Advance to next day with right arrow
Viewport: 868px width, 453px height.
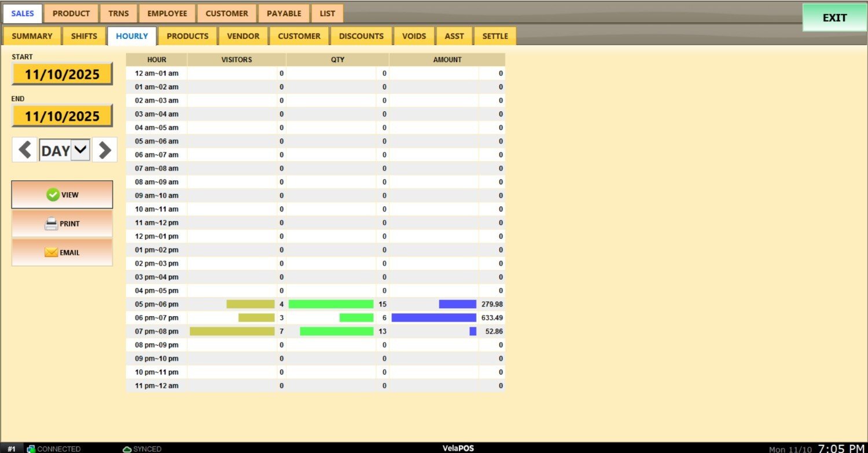[105, 150]
